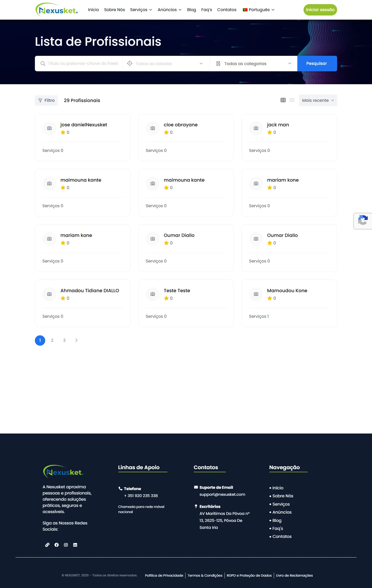Go to next page with pagination arrow
The image size is (372, 588).
click(x=76, y=340)
